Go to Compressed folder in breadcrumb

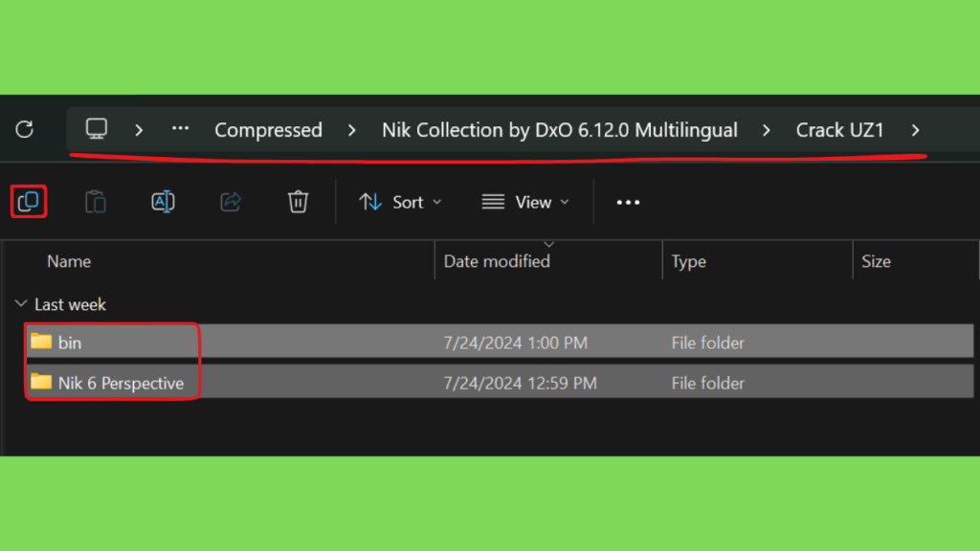pyautogui.click(x=269, y=130)
